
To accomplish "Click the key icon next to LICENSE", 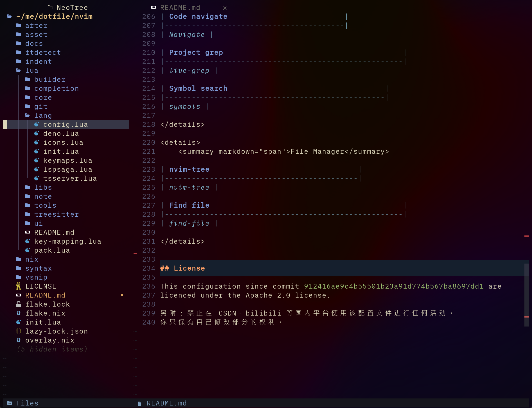I will coord(19,286).
